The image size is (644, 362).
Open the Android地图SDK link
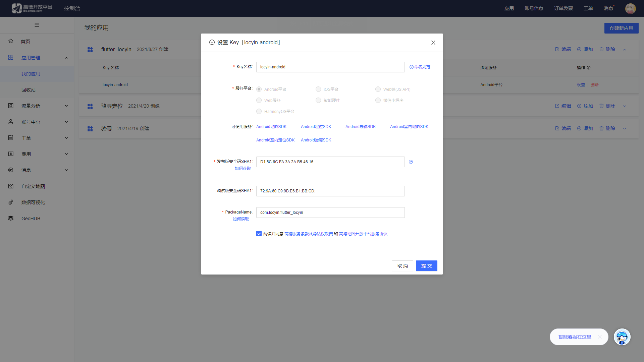coord(271,127)
